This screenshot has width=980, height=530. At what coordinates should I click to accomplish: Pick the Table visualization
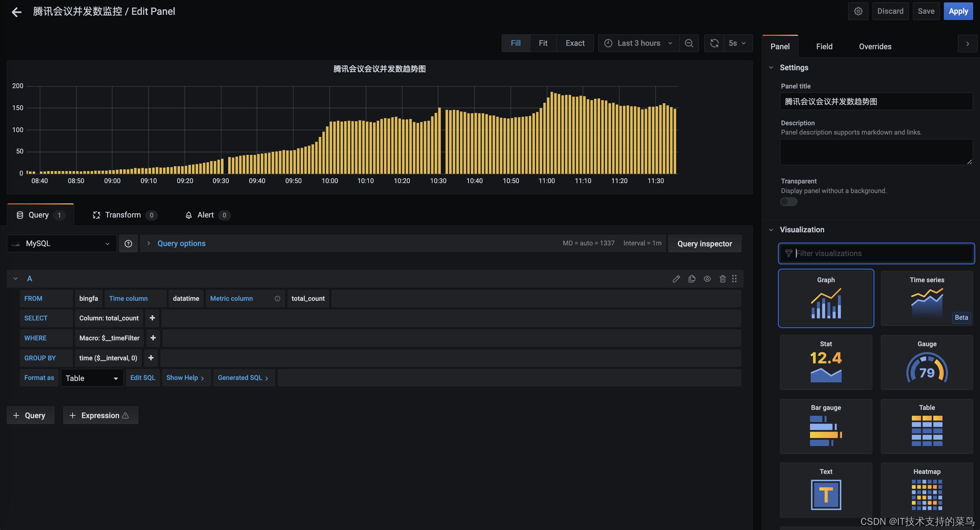click(x=927, y=426)
